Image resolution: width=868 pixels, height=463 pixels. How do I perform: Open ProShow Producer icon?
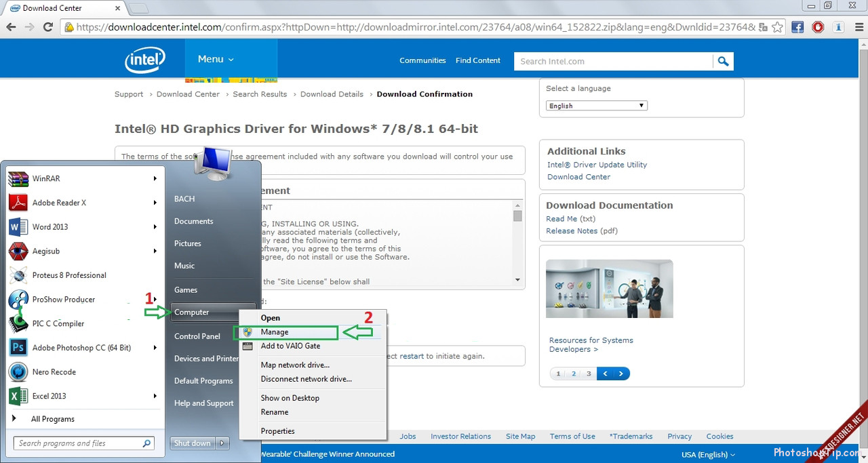coord(18,299)
